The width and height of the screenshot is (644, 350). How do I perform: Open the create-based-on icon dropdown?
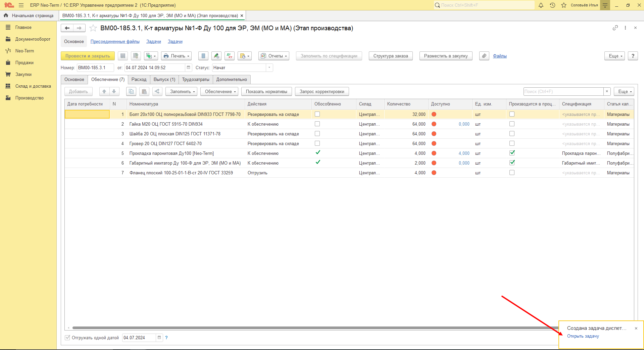(x=151, y=56)
